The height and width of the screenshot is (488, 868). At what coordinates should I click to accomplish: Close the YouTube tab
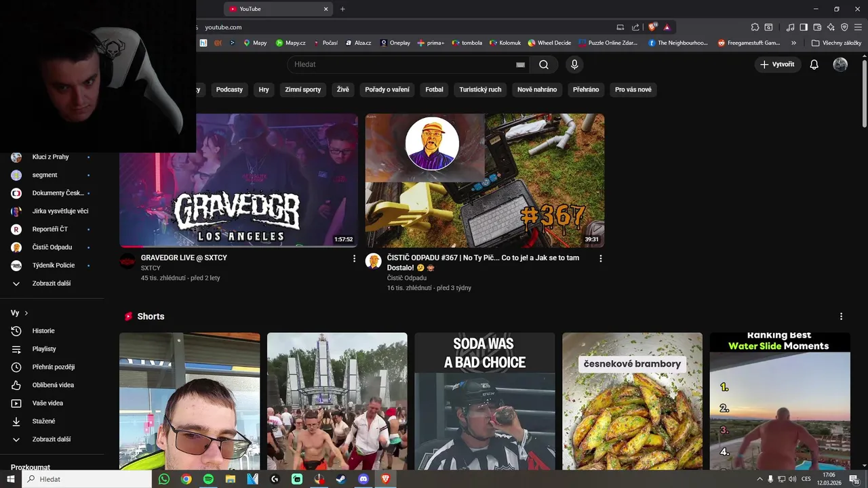point(325,9)
